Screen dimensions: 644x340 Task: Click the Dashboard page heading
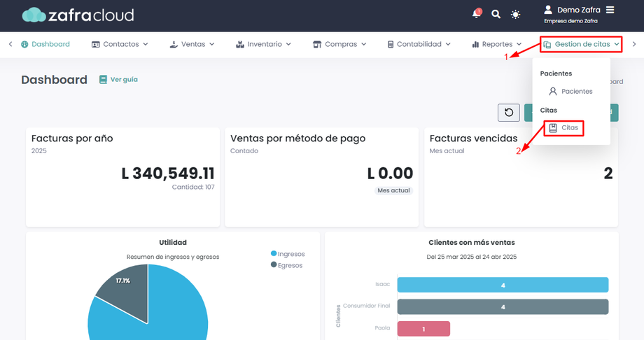click(x=54, y=80)
